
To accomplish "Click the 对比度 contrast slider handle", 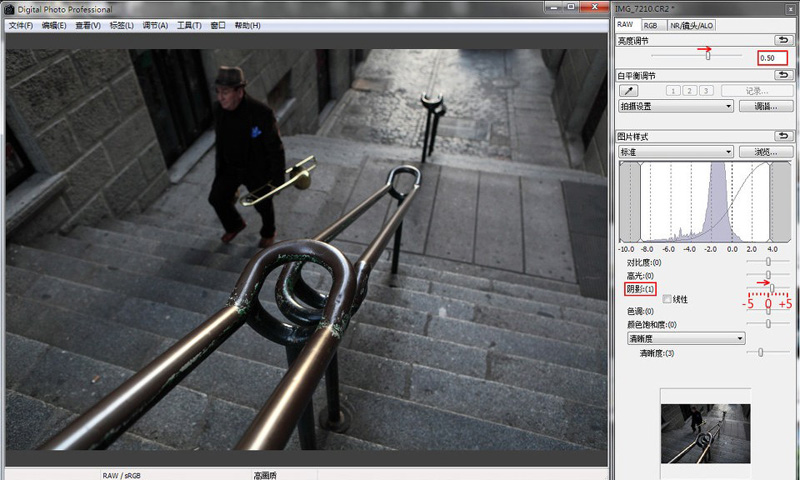I will (x=768, y=262).
